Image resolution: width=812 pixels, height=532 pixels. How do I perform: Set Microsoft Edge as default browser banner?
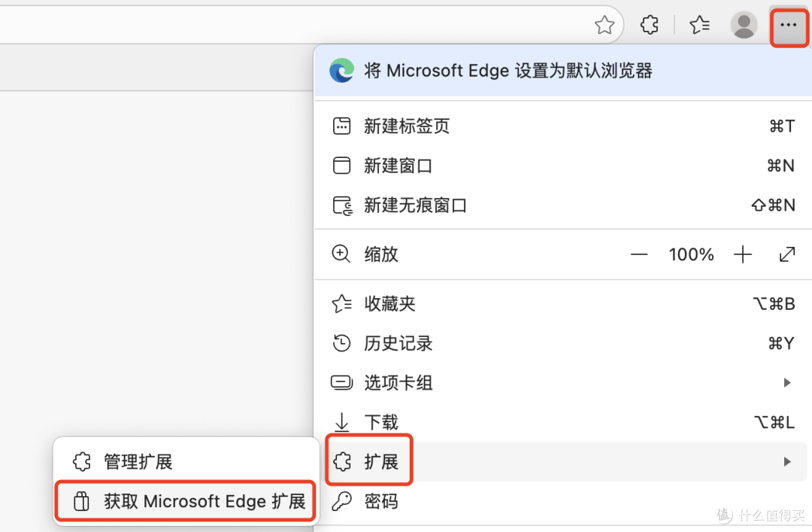click(563, 71)
